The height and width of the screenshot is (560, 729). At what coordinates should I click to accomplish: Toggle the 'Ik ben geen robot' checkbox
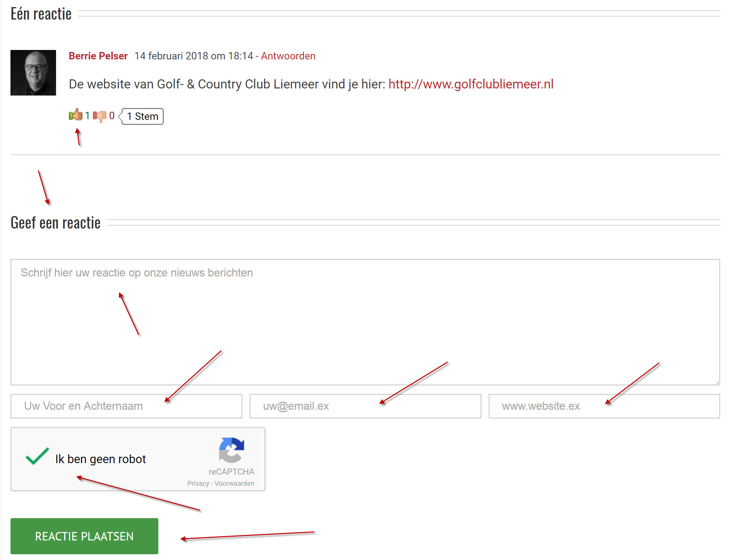click(37, 456)
